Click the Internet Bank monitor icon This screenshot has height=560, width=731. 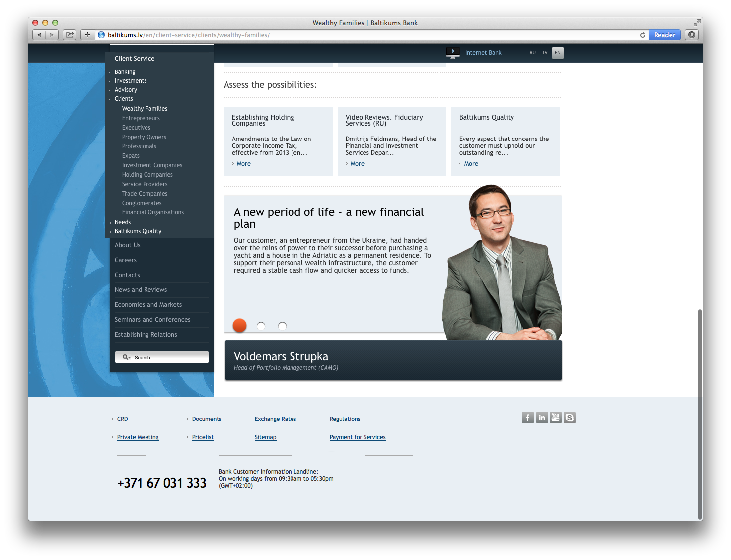click(x=453, y=53)
